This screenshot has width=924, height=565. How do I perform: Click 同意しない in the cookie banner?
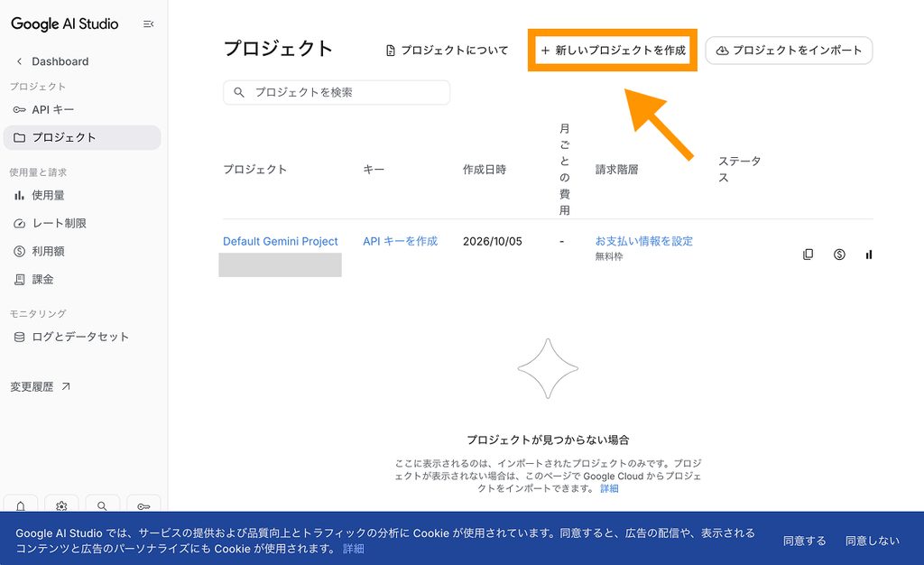point(873,541)
